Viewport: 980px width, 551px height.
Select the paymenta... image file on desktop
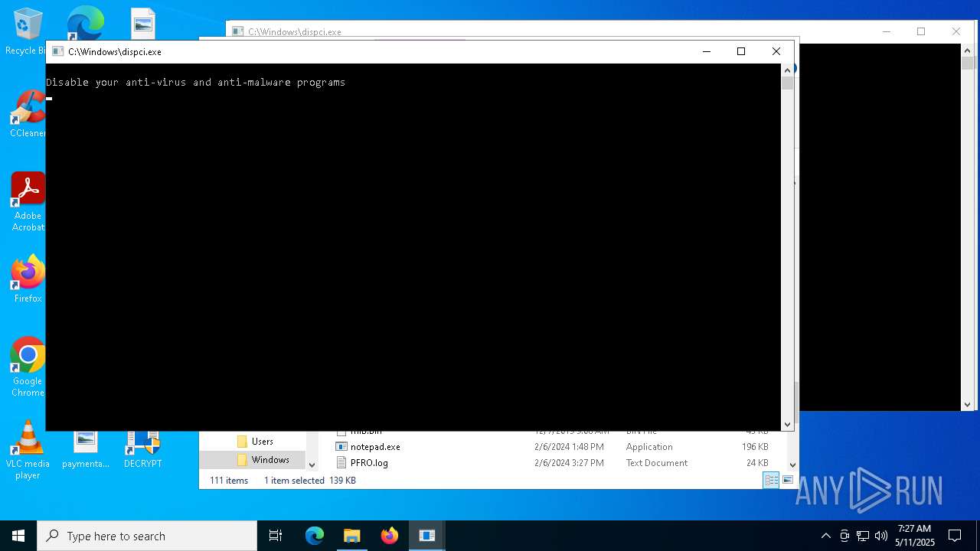pyautogui.click(x=86, y=450)
